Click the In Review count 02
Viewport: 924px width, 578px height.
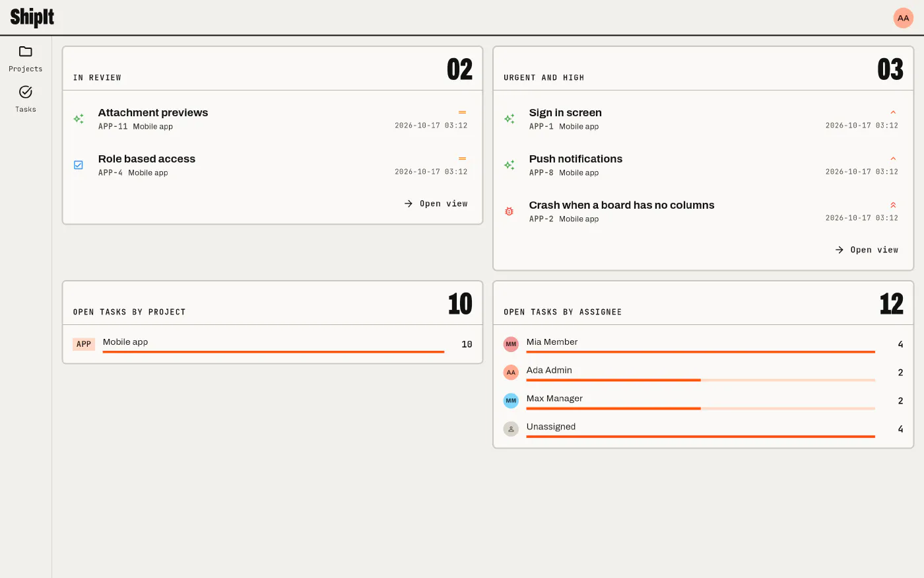click(x=460, y=69)
